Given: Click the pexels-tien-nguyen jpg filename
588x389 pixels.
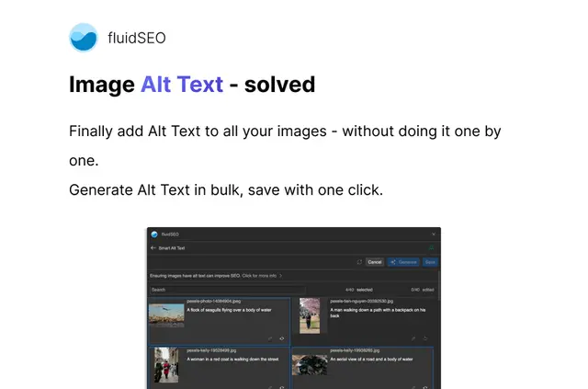Looking at the screenshot, I should (x=361, y=301).
